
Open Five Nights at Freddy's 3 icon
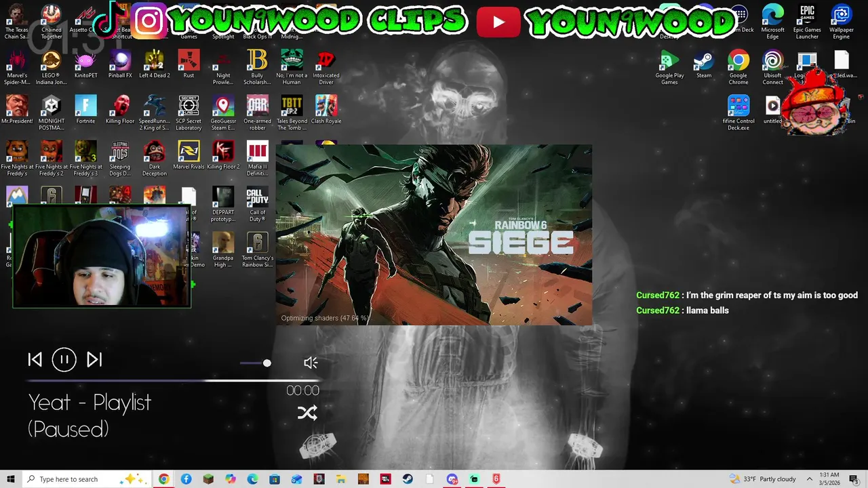pyautogui.click(x=85, y=159)
